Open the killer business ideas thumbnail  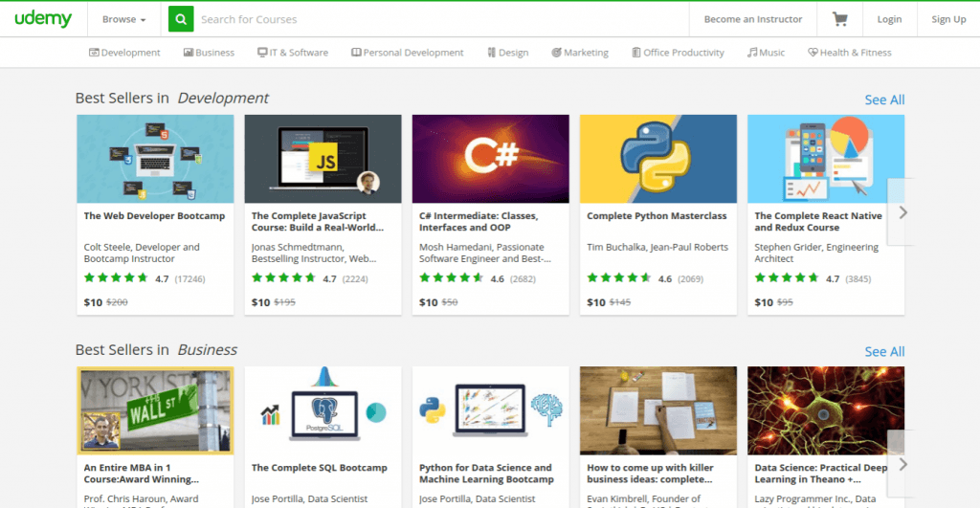[x=658, y=410]
